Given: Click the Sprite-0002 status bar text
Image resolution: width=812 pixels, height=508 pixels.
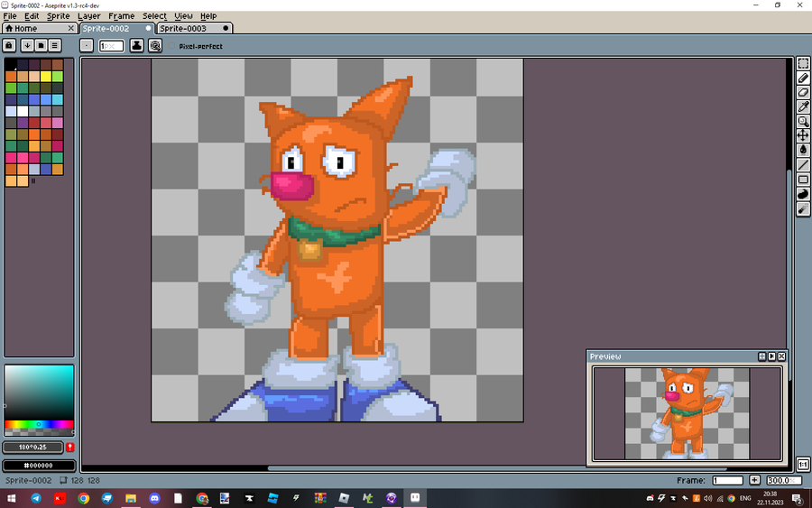Looking at the screenshot, I should pyautogui.click(x=29, y=480).
